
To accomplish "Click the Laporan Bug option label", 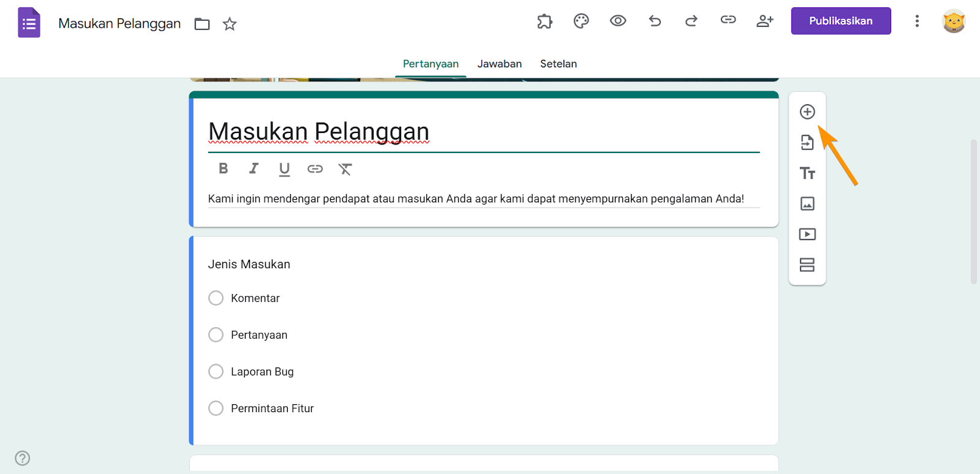I will 262,372.
